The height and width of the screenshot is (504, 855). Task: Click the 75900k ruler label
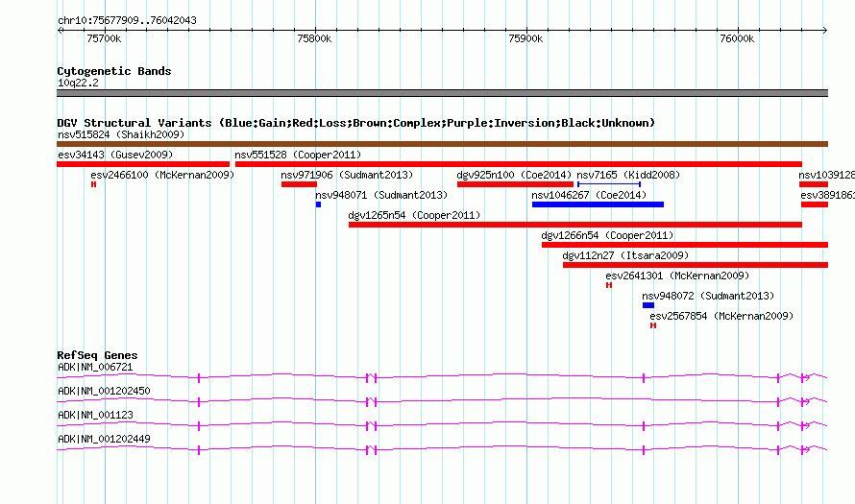(x=525, y=38)
